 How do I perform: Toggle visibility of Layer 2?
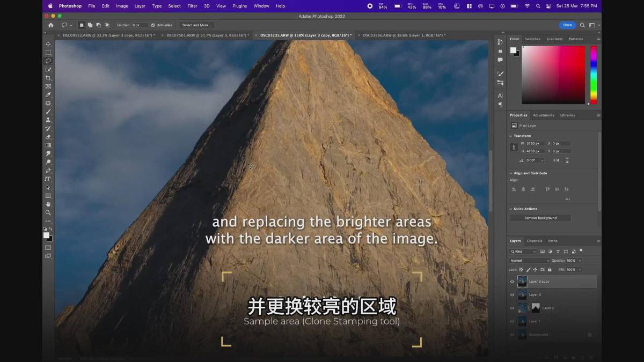512,308
